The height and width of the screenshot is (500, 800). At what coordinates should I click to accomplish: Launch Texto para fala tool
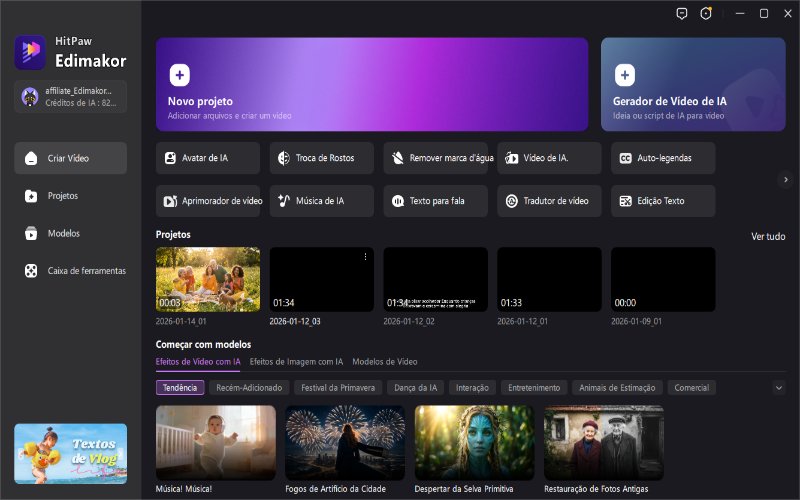[436, 201]
